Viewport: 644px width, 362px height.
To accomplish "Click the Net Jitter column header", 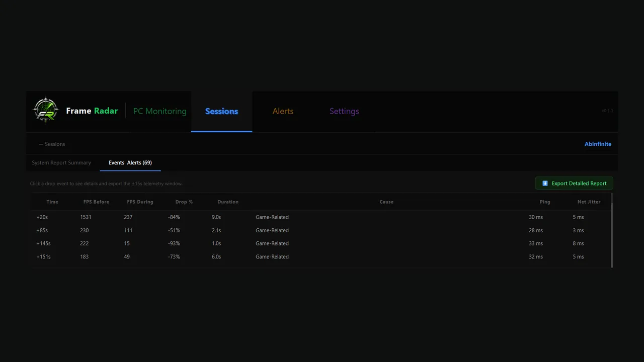I will 589,202.
